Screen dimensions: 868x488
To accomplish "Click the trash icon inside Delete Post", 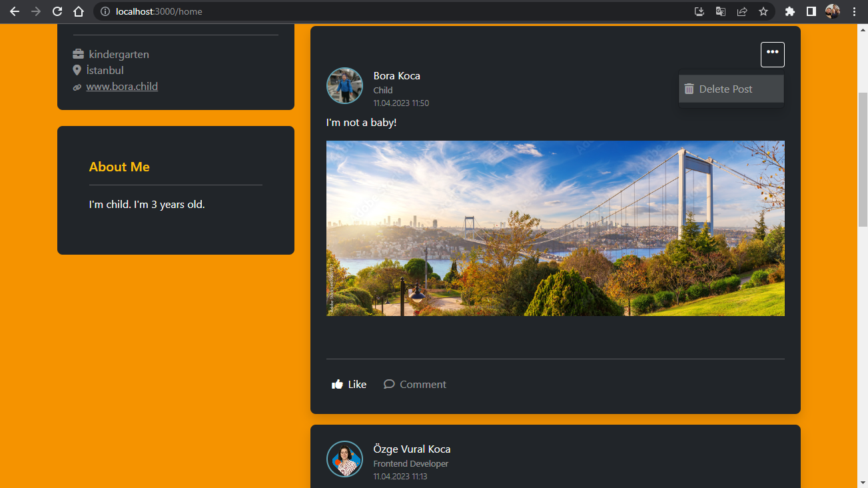I will coord(689,88).
